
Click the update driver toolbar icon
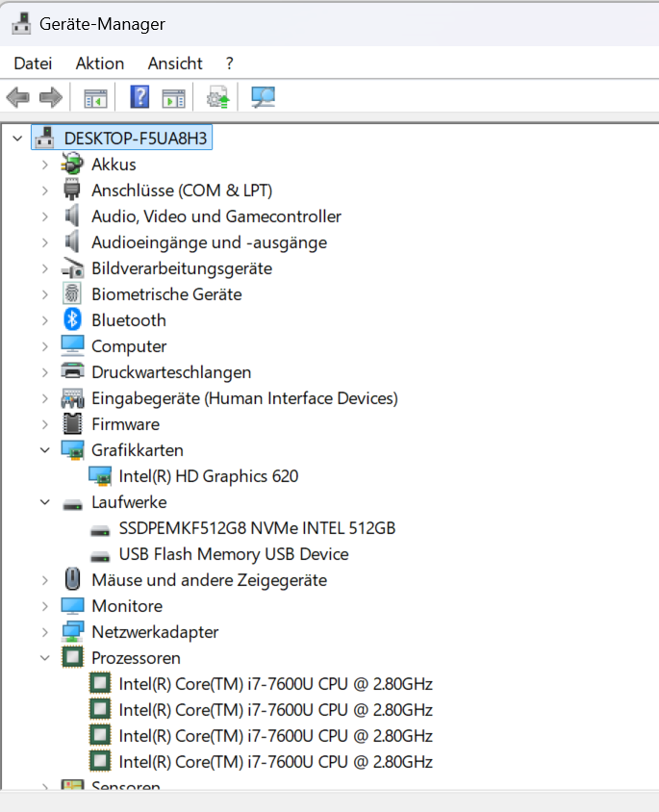click(x=218, y=97)
